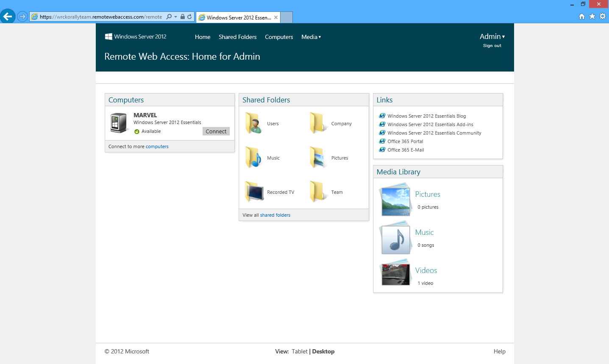
Task: Click the Pictures heading in Media Library
Action: (x=428, y=194)
